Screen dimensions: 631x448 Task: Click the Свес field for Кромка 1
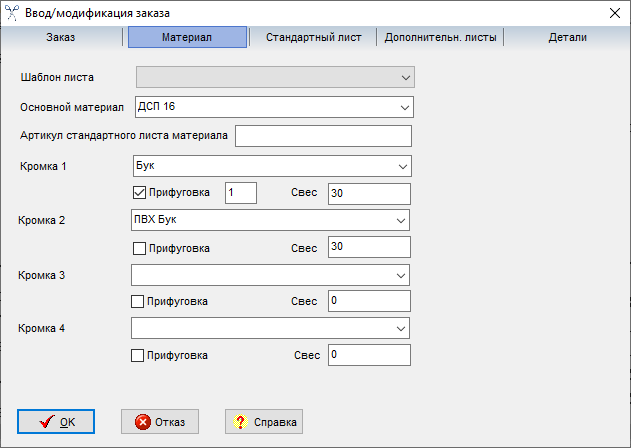click(x=368, y=193)
